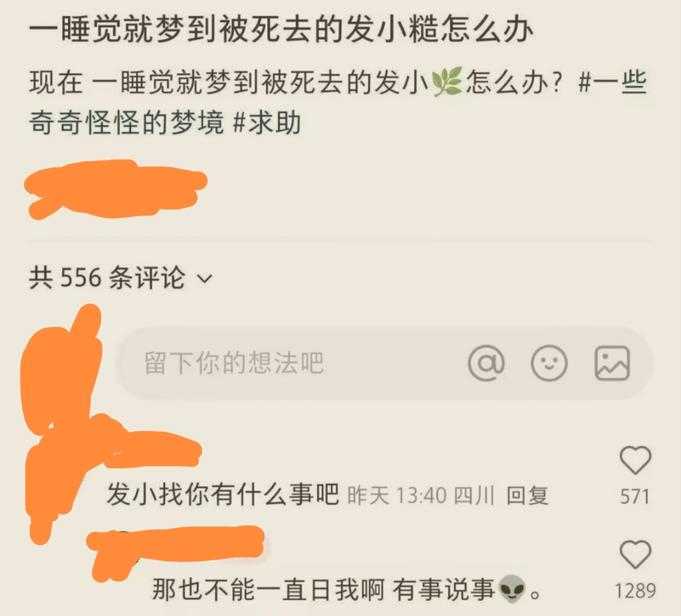Tap 回复 on the 四川 comment

coord(527,495)
